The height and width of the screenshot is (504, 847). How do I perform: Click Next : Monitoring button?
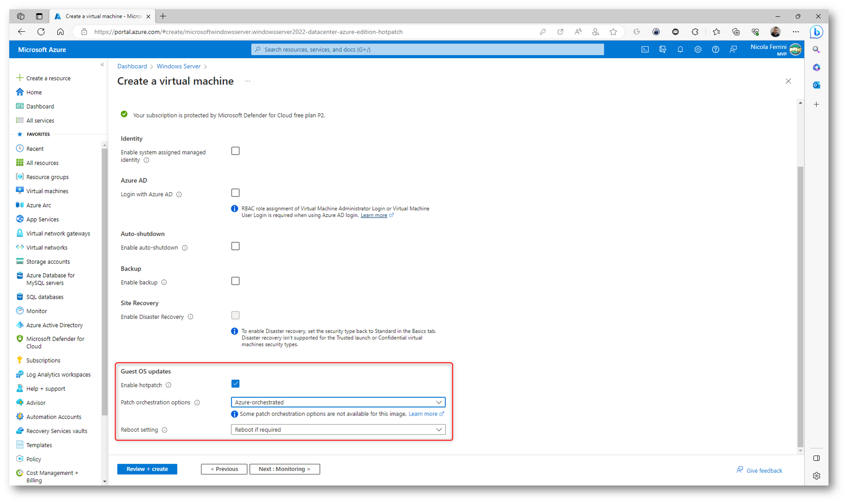[284, 469]
